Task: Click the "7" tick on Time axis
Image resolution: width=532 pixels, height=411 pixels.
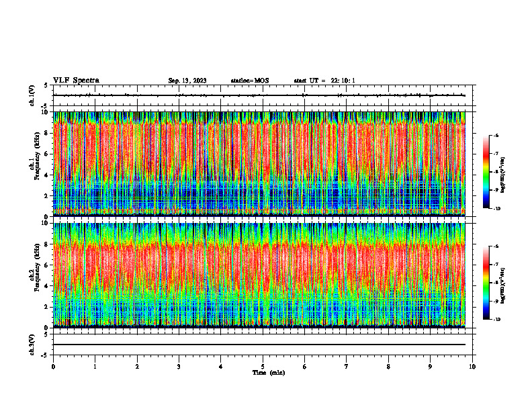Action: (x=347, y=367)
